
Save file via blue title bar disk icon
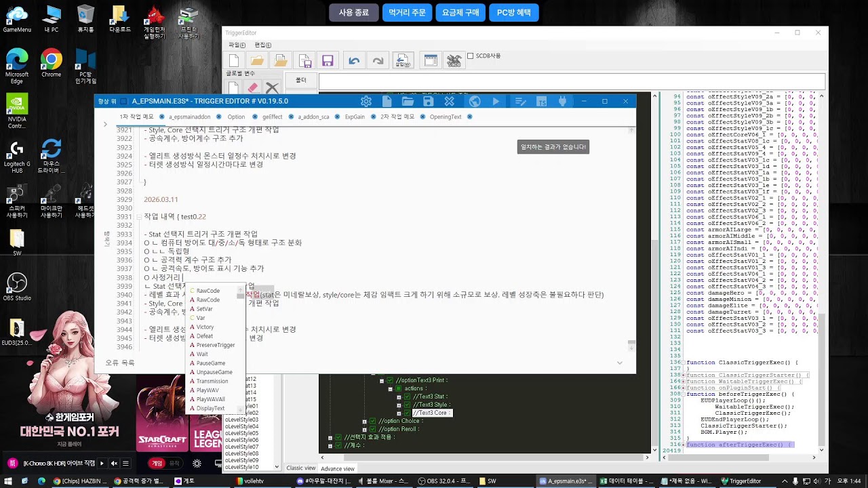[x=428, y=101]
